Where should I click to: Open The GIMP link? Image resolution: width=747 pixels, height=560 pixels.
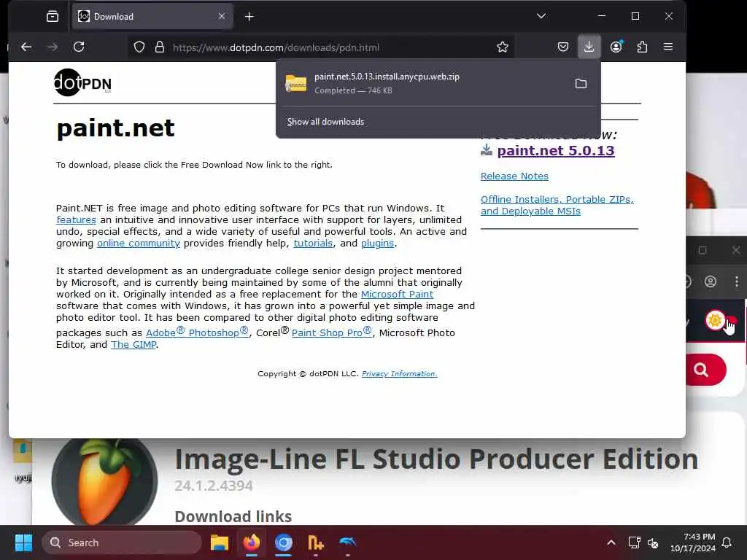point(133,345)
